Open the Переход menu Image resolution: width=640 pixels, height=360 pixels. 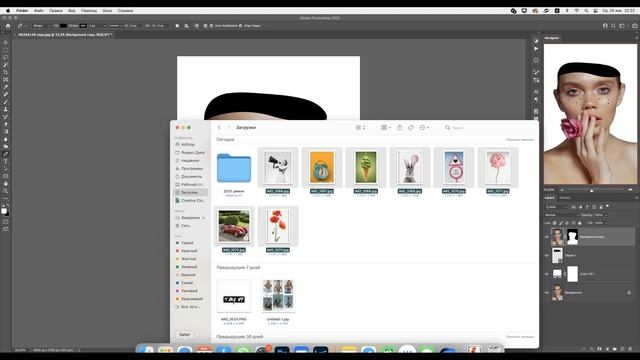click(89, 11)
